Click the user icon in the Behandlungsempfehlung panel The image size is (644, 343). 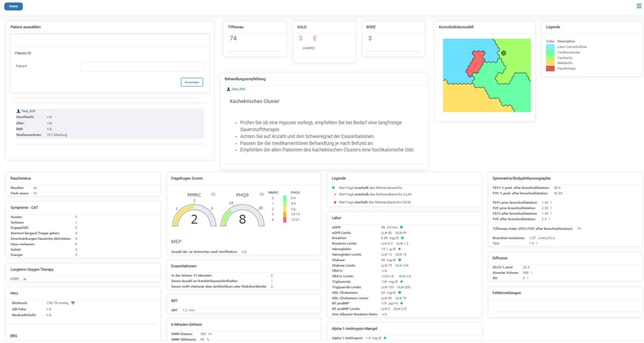point(228,89)
